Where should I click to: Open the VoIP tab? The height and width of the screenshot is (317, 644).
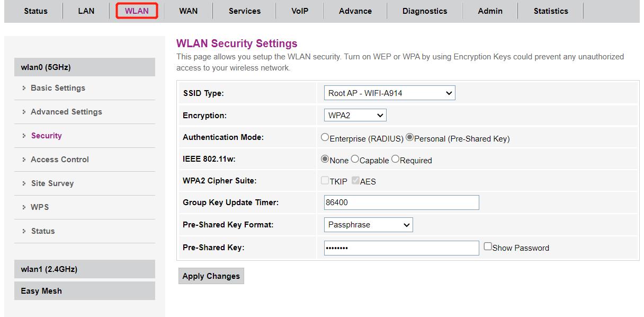tap(300, 11)
